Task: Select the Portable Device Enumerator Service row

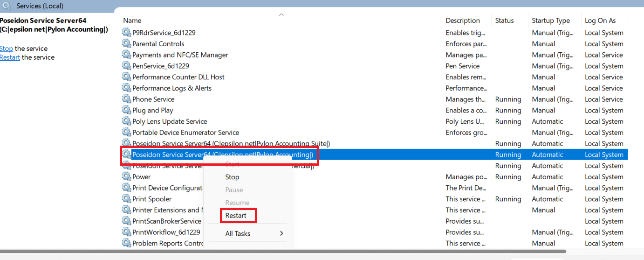Action: point(185,133)
